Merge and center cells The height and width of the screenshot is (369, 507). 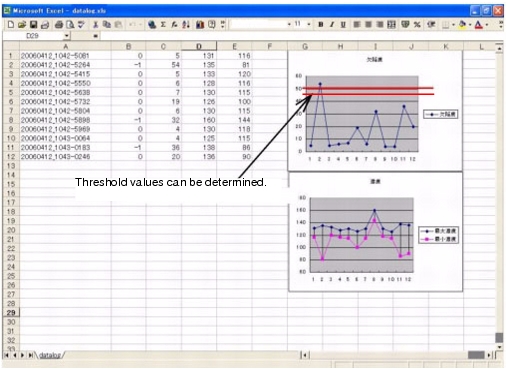(x=391, y=24)
